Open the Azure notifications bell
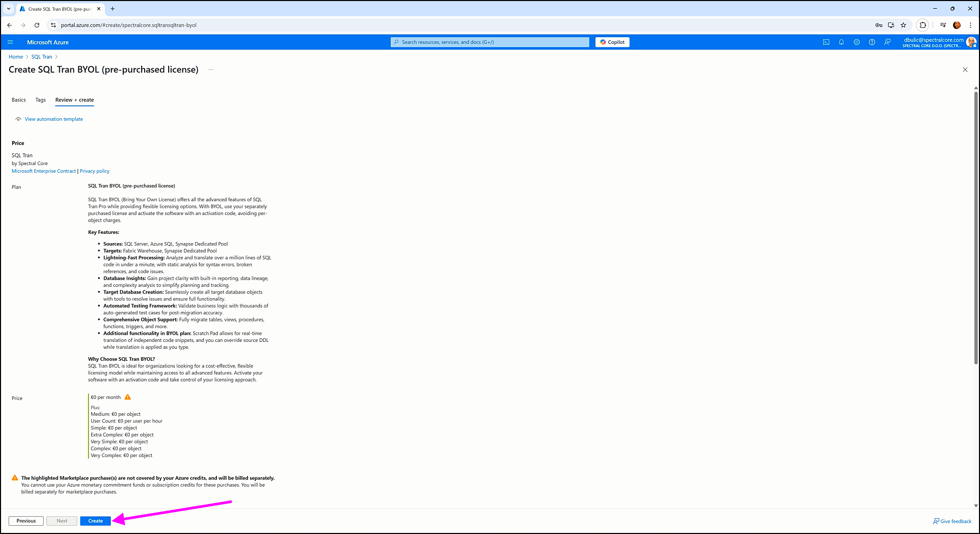Viewport: 980px width, 534px height. [x=841, y=42]
